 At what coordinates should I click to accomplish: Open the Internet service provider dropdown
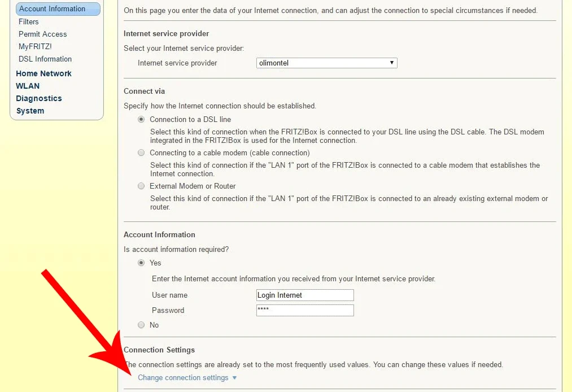pos(326,63)
